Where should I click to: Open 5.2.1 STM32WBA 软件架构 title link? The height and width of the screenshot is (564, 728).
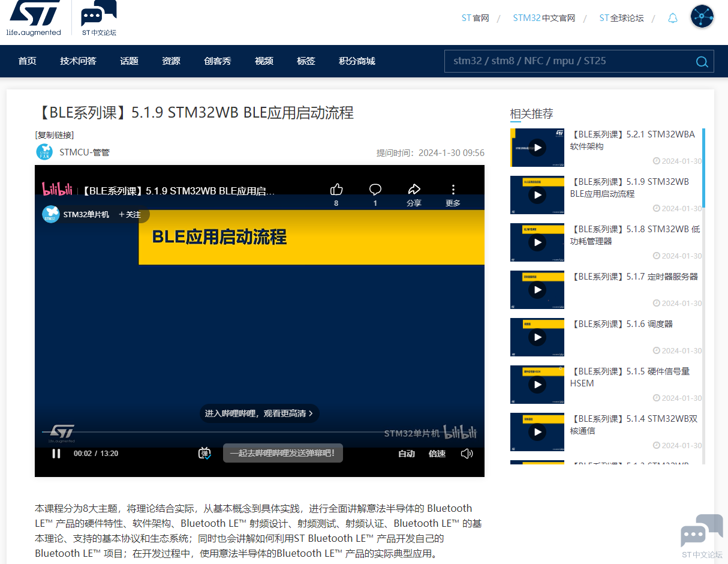tap(632, 140)
